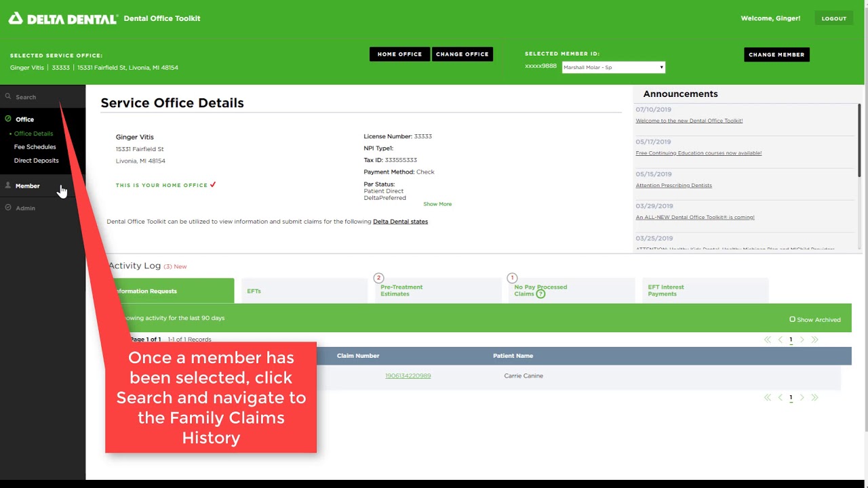This screenshot has width=868, height=488.
Task: Go to next page using pagination below the table
Action: 802,397
